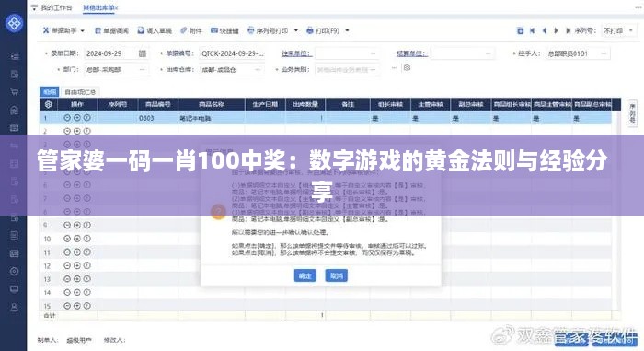The image size is (644, 351).
Task: Open the 出库仓库 selector ellipsis
Action: 258,69
